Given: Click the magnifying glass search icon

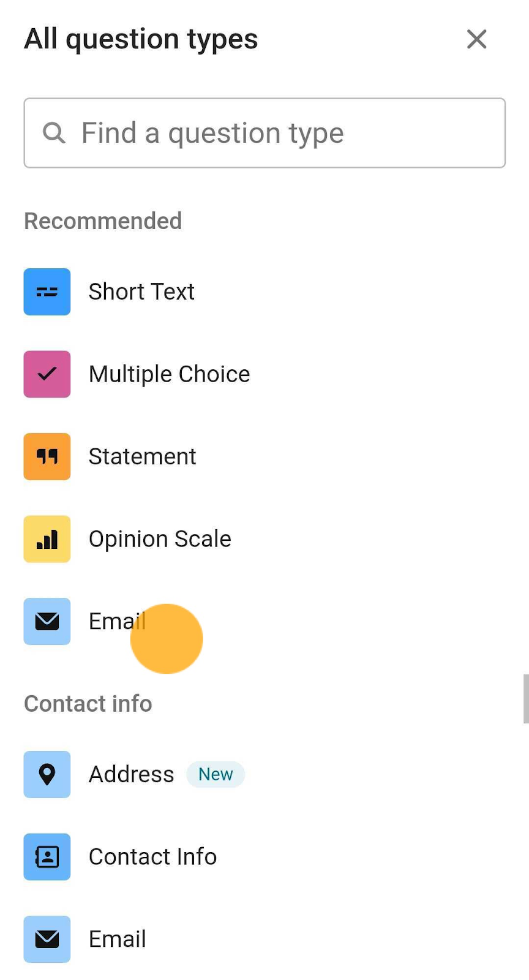Looking at the screenshot, I should coord(54,132).
